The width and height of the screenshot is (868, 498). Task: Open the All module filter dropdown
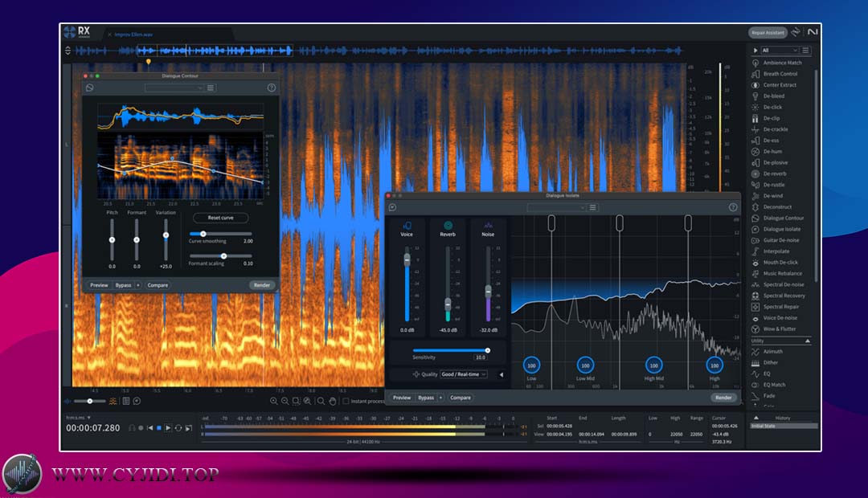tap(780, 51)
